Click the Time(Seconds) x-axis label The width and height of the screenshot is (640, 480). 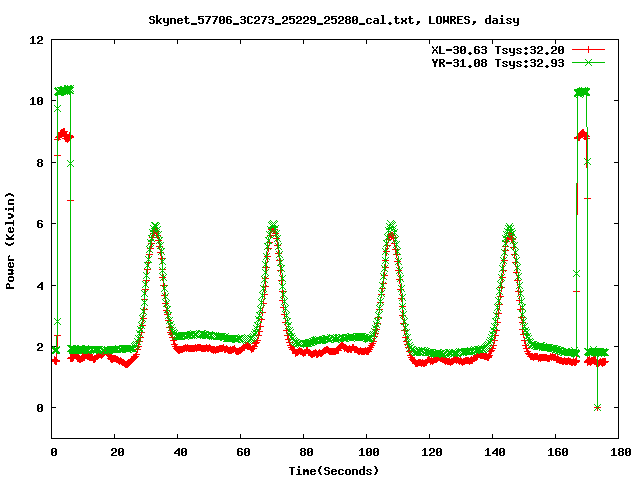click(334, 471)
